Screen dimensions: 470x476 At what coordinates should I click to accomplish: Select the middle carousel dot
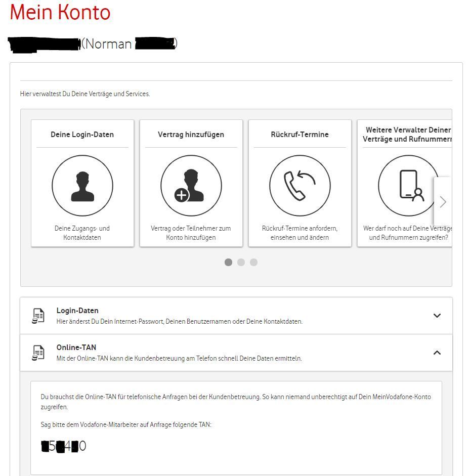pyautogui.click(x=241, y=262)
